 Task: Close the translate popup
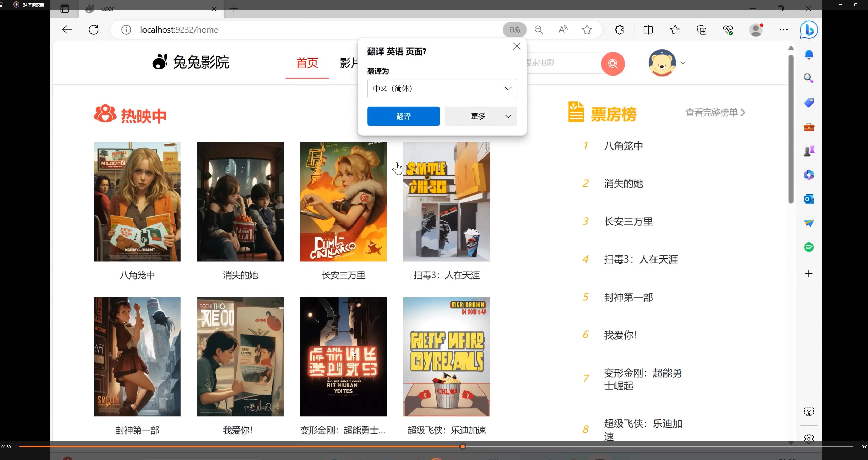click(517, 46)
